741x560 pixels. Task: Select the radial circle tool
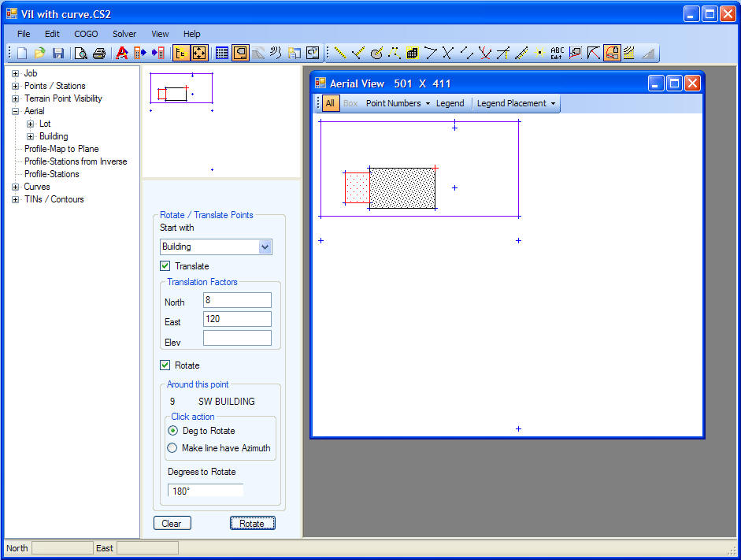(376, 53)
